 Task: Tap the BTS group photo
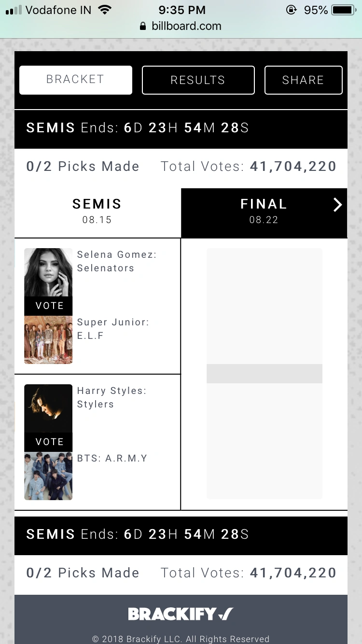pos(48,476)
